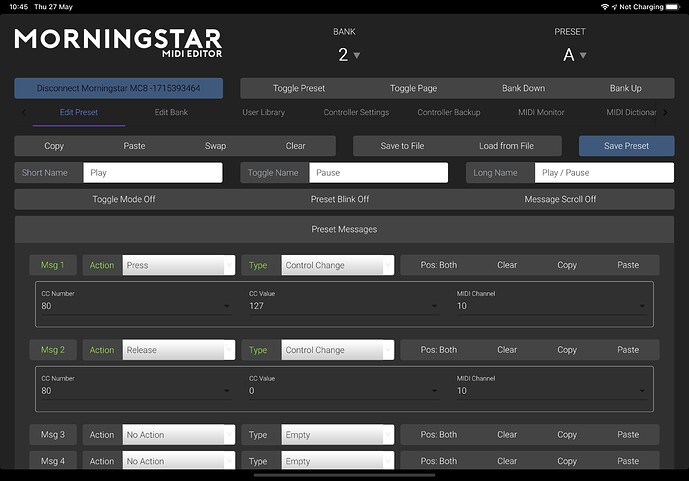This screenshot has width=689, height=481.
Task: Open Controller Backup tab
Action: pos(449,112)
